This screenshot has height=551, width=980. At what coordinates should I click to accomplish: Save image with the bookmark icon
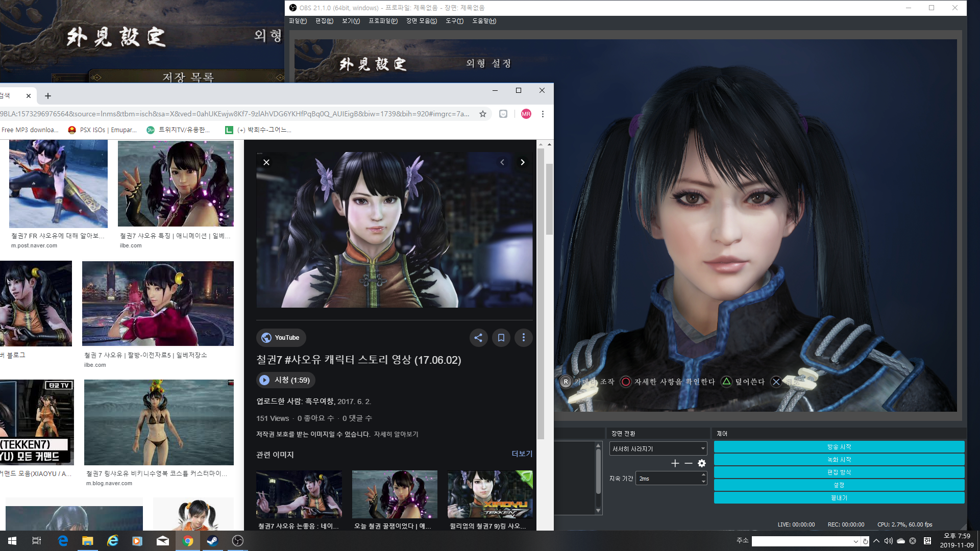(x=501, y=338)
